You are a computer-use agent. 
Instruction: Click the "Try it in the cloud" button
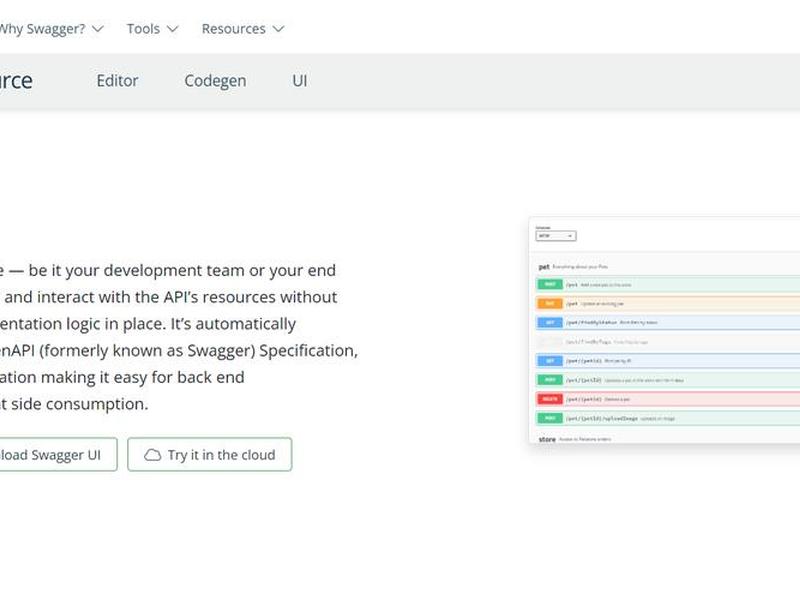(210, 455)
